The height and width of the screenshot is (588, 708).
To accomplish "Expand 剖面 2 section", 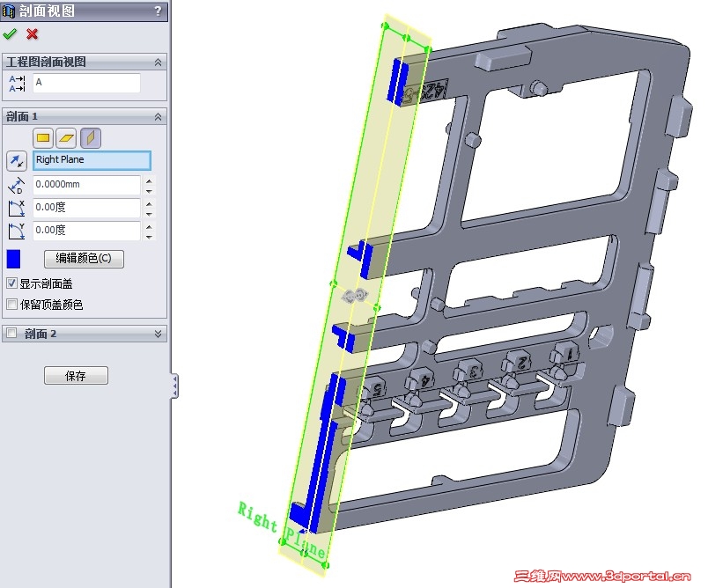I will [x=158, y=334].
